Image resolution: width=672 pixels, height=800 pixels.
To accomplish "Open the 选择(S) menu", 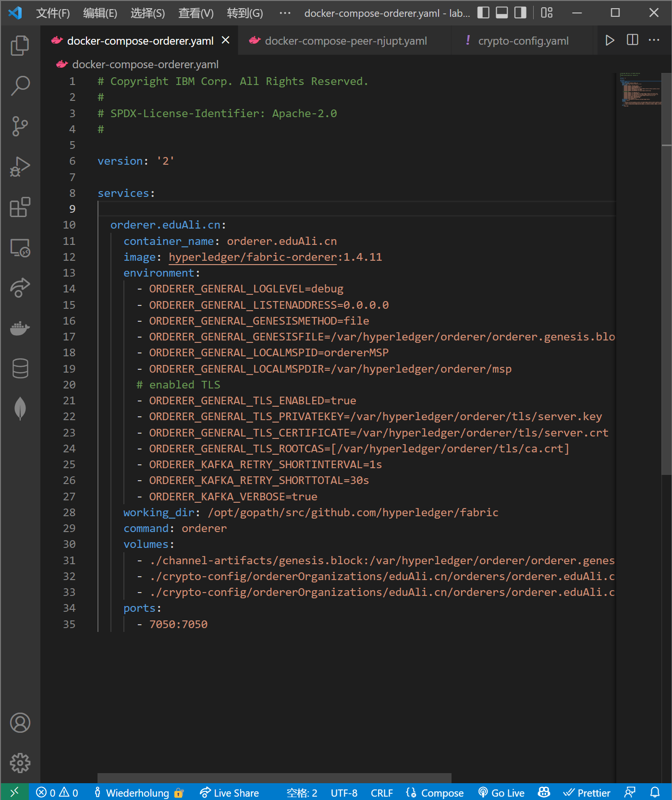I will [x=147, y=13].
